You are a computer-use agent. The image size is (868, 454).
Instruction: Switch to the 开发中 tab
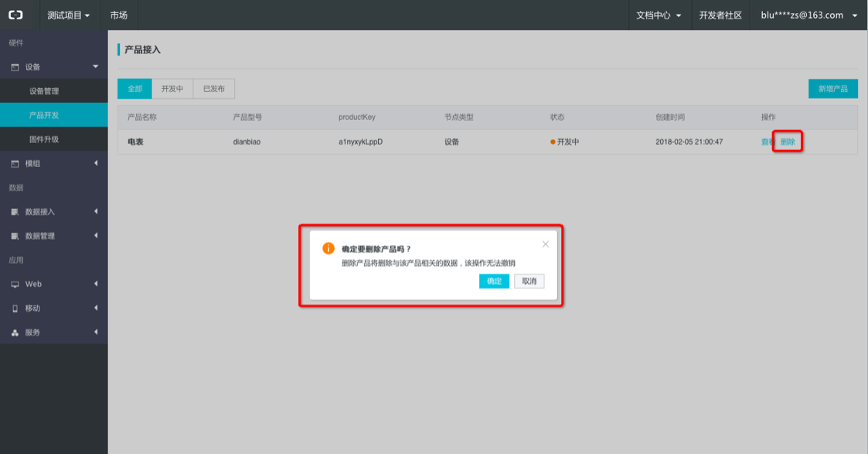[x=172, y=89]
